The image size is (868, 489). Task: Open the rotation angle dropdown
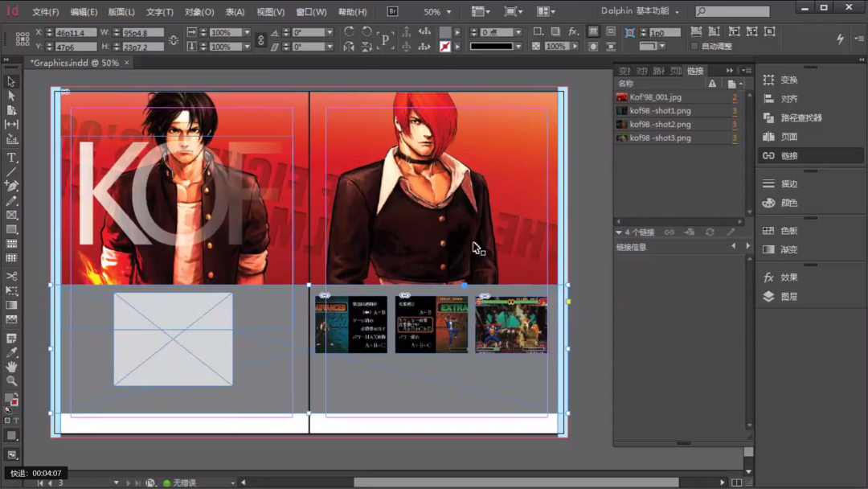pyautogui.click(x=330, y=32)
